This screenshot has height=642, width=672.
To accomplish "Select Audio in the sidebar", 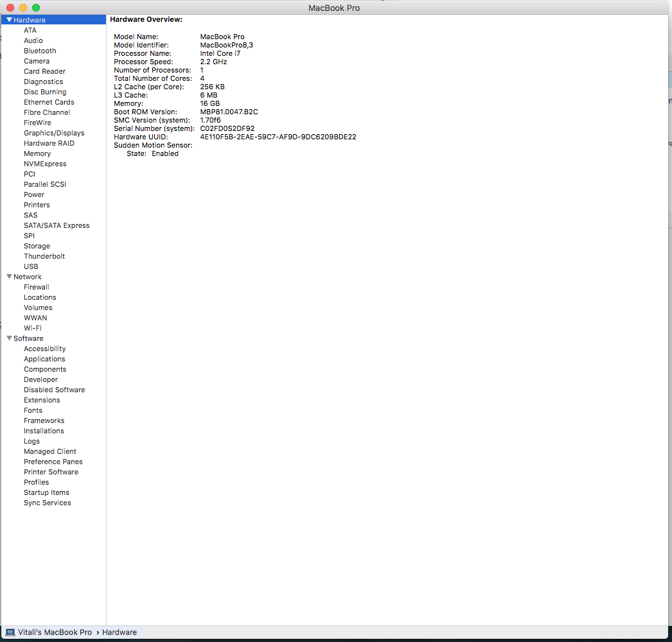I will pyautogui.click(x=33, y=40).
